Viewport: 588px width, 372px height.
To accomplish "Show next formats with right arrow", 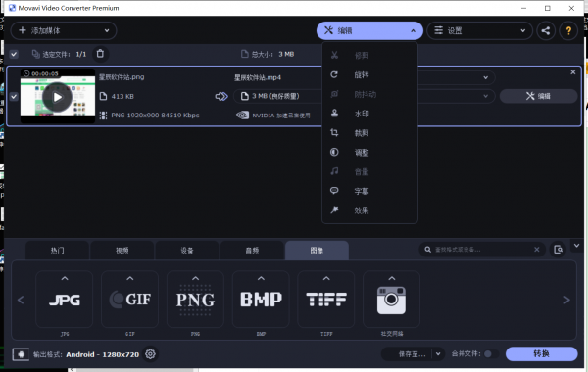I will tap(567, 300).
